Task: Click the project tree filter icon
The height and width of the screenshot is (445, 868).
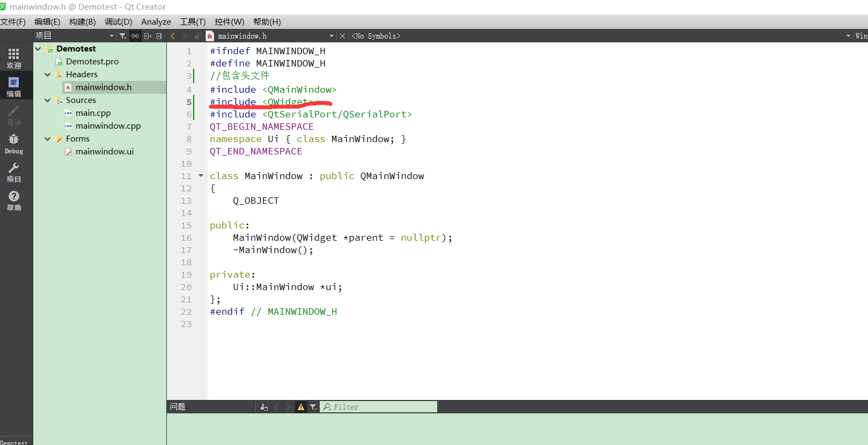Action: (x=123, y=36)
